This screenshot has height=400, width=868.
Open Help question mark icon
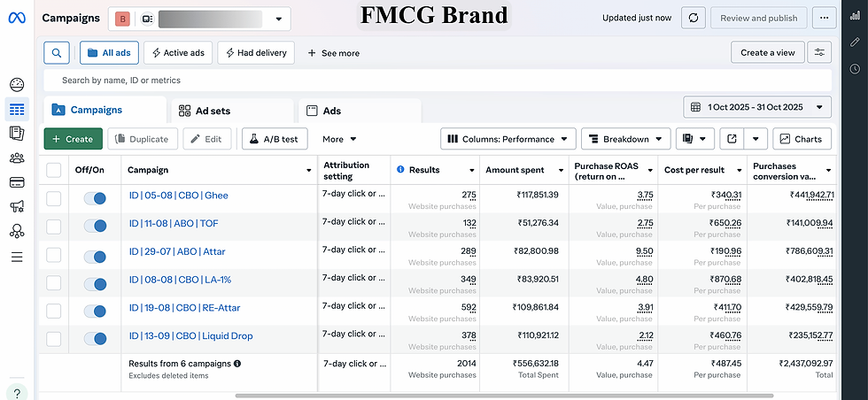[17, 393]
